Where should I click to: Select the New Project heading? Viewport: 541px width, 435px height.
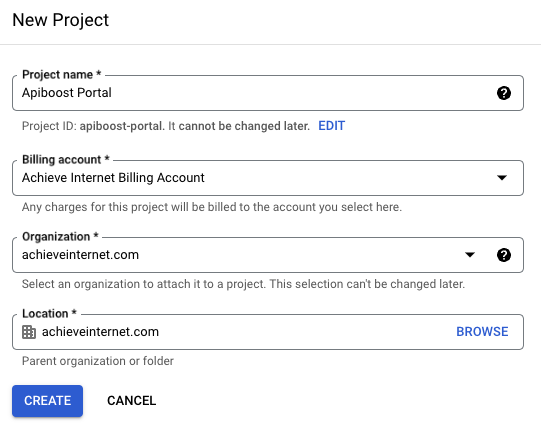pos(61,20)
